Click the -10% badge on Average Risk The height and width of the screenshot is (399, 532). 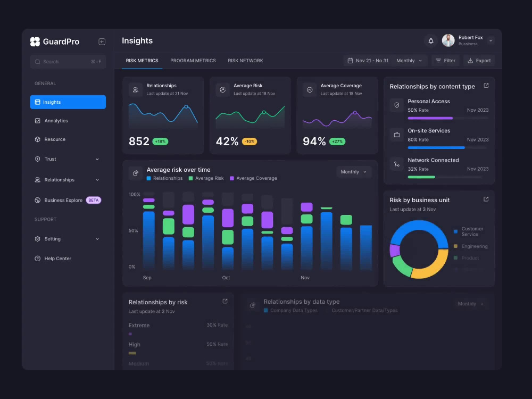point(250,142)
